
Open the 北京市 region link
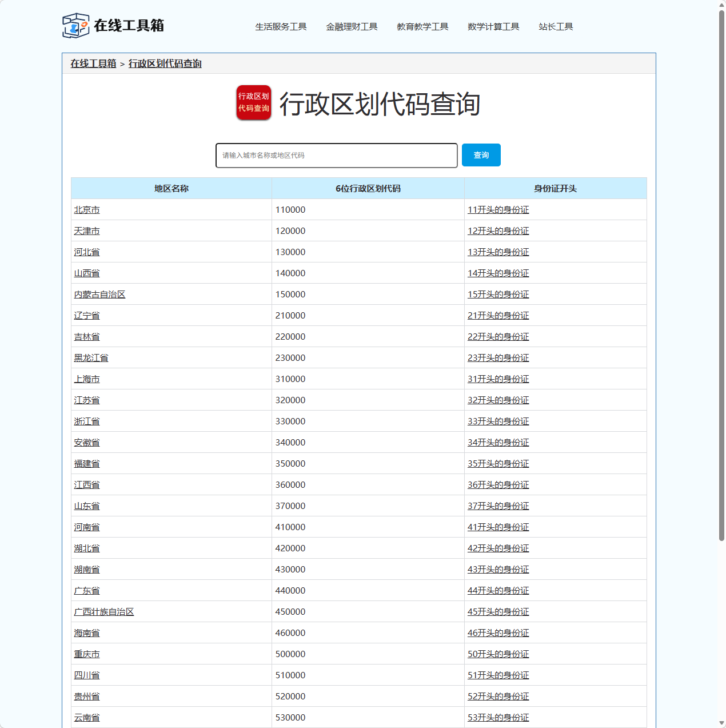coord(86,210)
